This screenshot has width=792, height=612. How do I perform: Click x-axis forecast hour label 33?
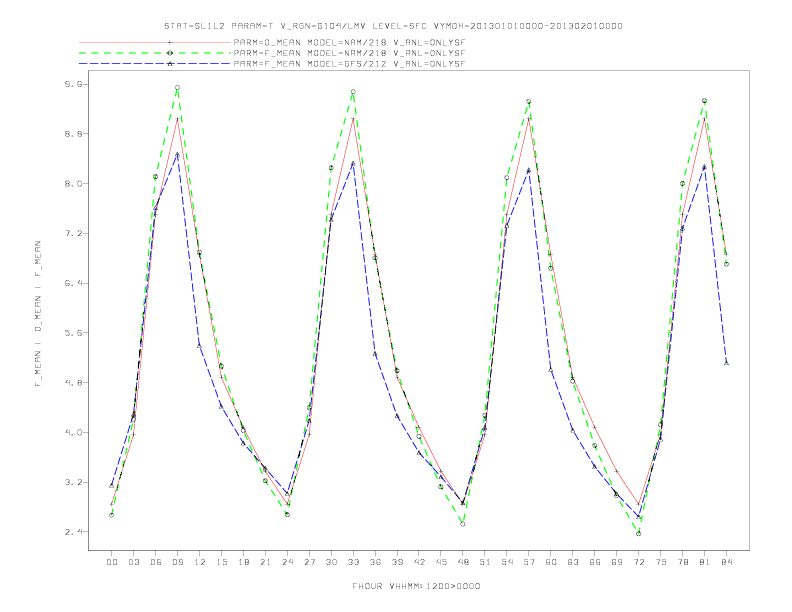tap(353, 562)
